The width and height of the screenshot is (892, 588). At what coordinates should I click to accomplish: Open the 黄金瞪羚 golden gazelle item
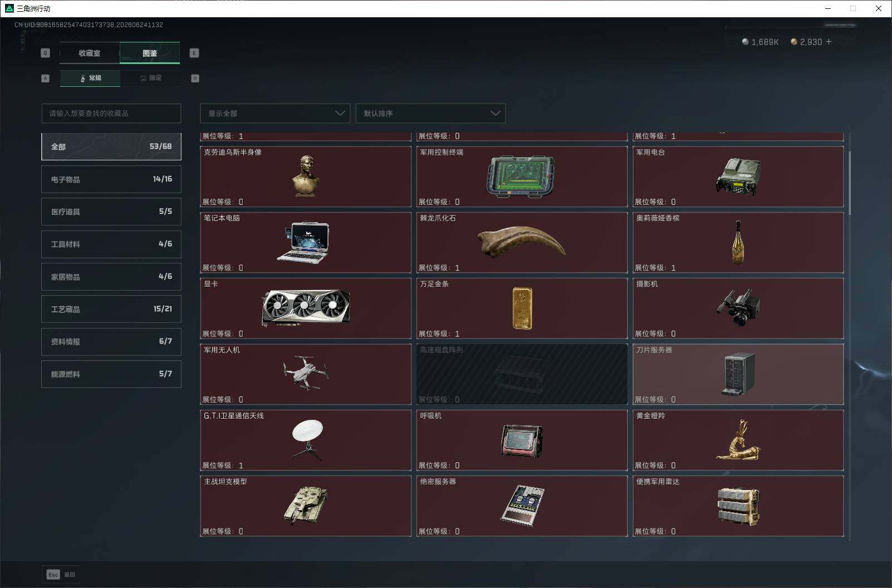(x=738, y=440)
